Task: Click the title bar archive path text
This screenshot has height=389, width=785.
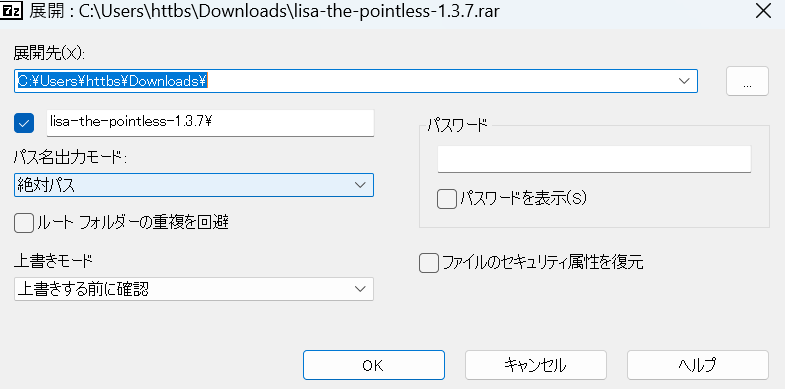Action: 289,11
